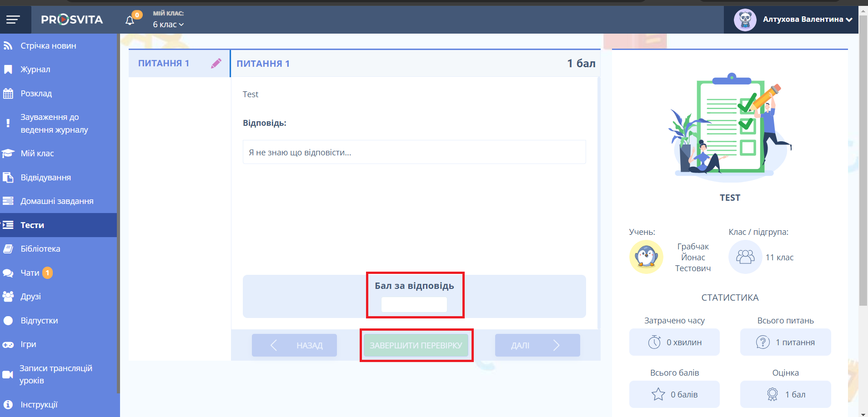Click the hamburger menu icon
The width and height of the screenshot is (868, 417).
tap(13, 20)
